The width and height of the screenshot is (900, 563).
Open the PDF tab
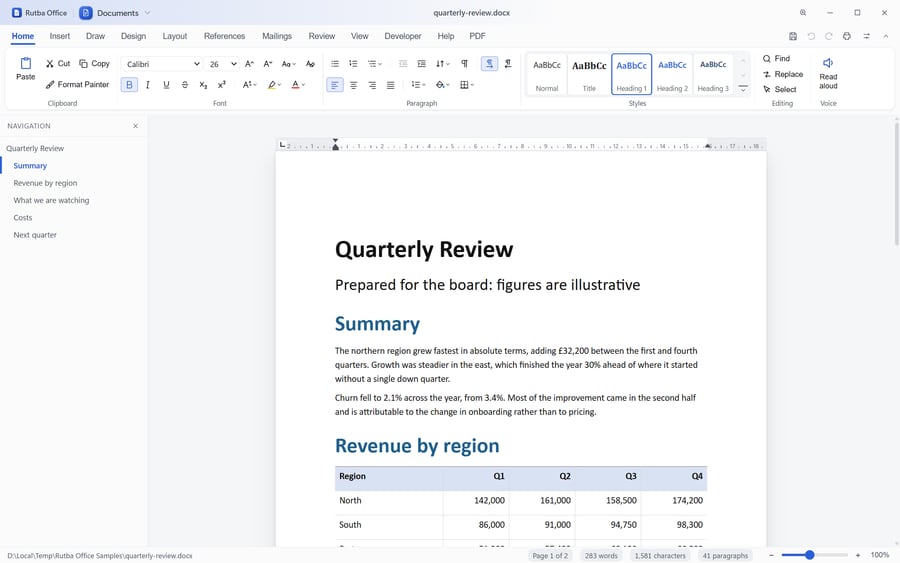click(x=477, y=36)
